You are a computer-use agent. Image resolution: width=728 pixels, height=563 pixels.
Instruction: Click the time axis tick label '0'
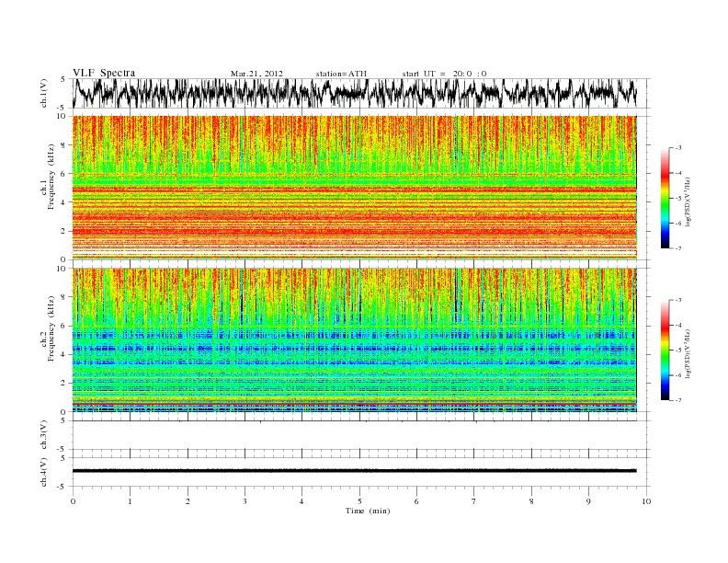tap(73, 501)
